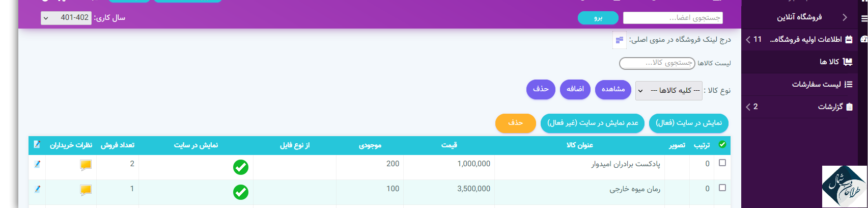Check the پادکست برادران امیدوار row checkbox
Image resolution: width=868 pixels, height=208 pixels.
coord(722,163)
